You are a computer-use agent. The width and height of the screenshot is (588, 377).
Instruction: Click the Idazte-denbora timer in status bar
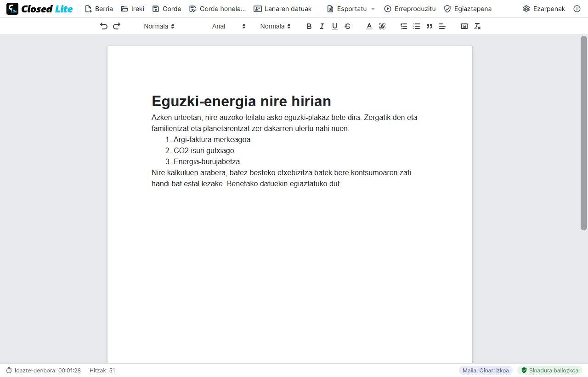[x=43, y=371]
